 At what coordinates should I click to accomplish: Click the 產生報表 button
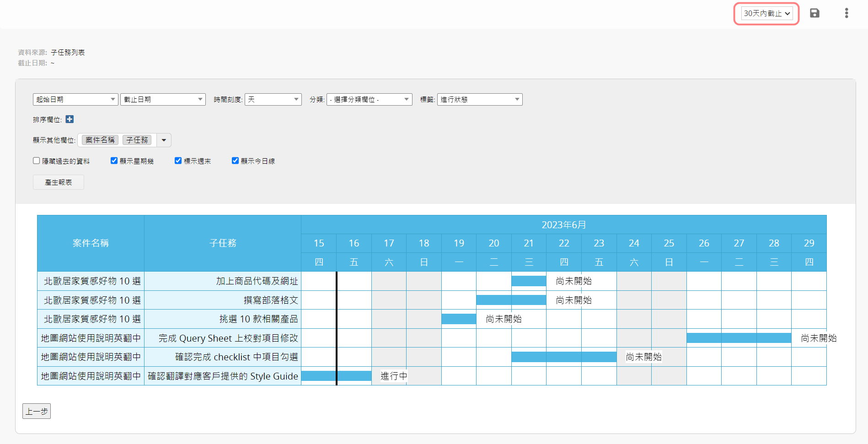[59, 182]
